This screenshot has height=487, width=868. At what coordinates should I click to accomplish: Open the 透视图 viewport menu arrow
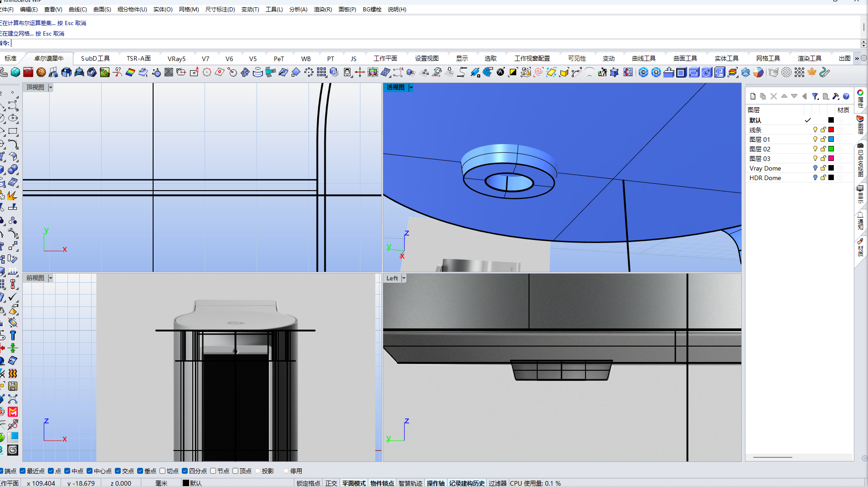[x=411, y=88]
